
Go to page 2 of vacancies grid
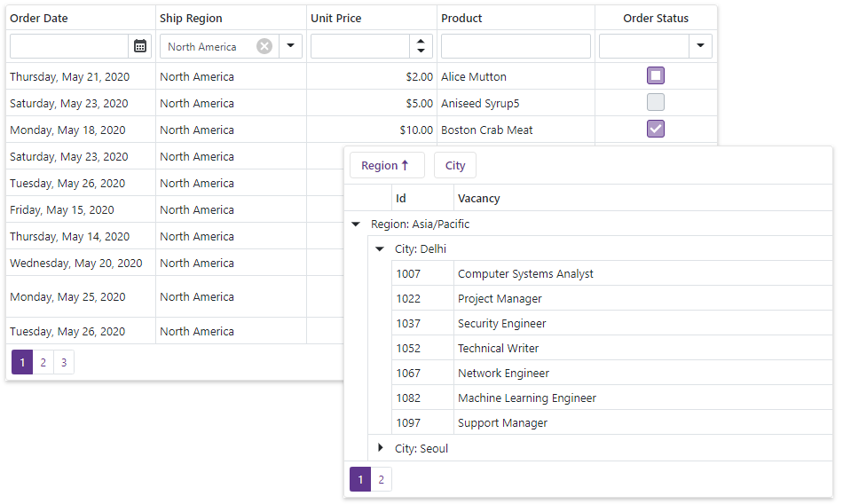coord(381,479)
